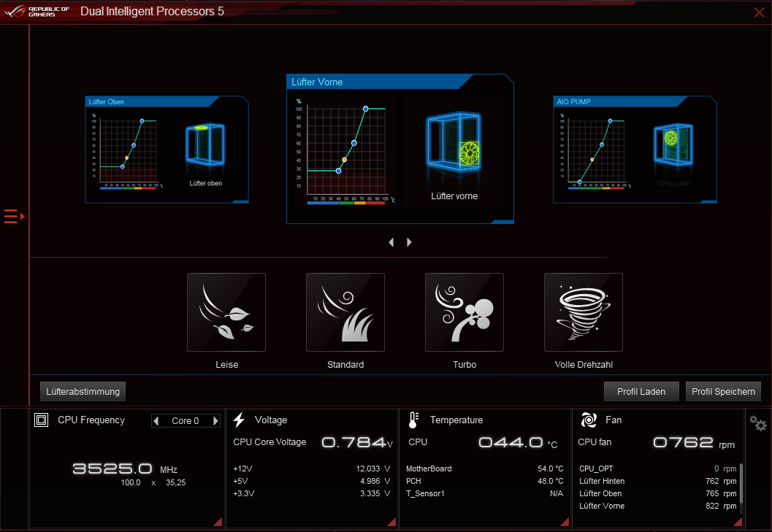Click the PCH temperature row
The image size is (772, 532).
click(x=484, y=481)
